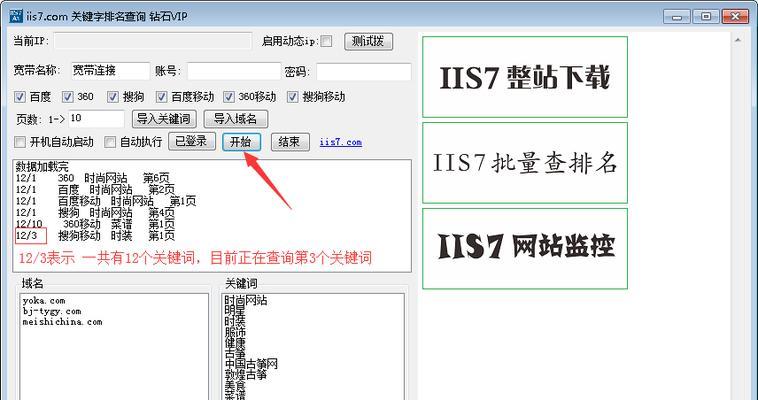Close the iis7.com window
The image size is (758, 400).
[x=735, y=16]
